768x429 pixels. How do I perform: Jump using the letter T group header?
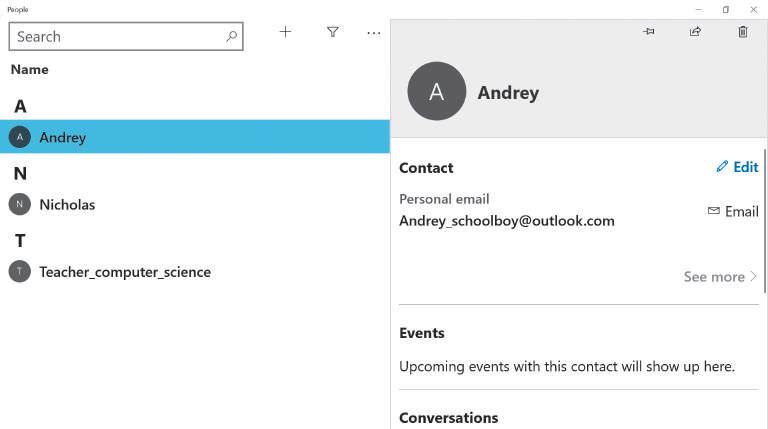(20, 240)
